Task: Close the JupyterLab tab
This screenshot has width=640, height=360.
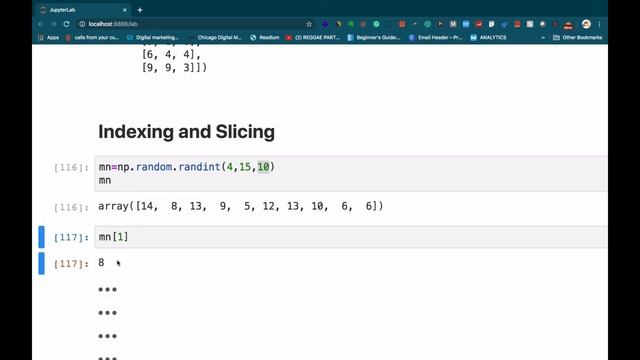Action: (x=124, y=10)
